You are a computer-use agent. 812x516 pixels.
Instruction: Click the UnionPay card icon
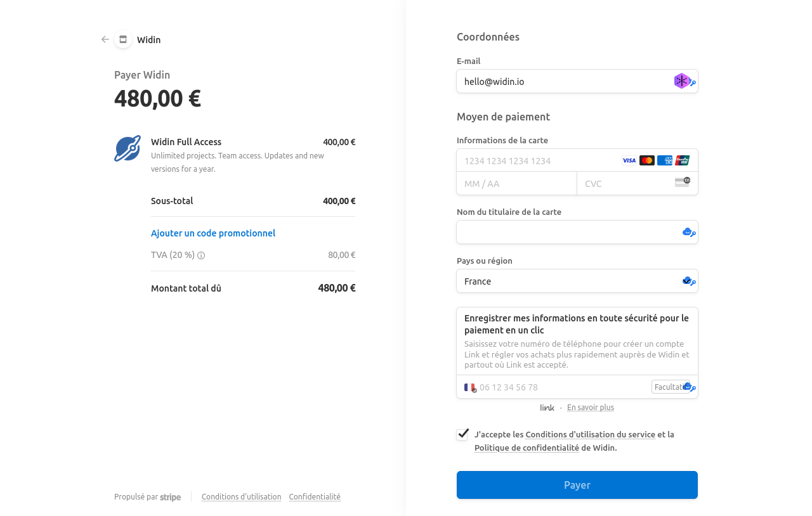pyautogui.click(x=683, y=160)
